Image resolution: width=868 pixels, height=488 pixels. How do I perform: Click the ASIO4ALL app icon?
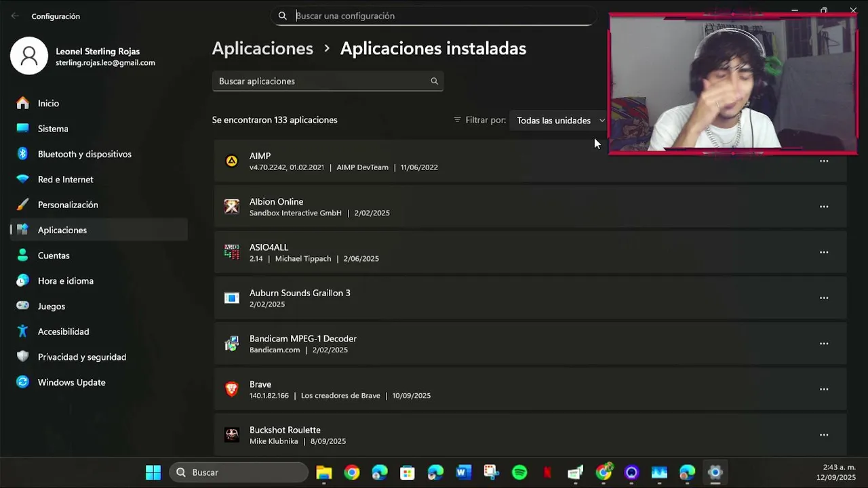click(x=232, y=252)
